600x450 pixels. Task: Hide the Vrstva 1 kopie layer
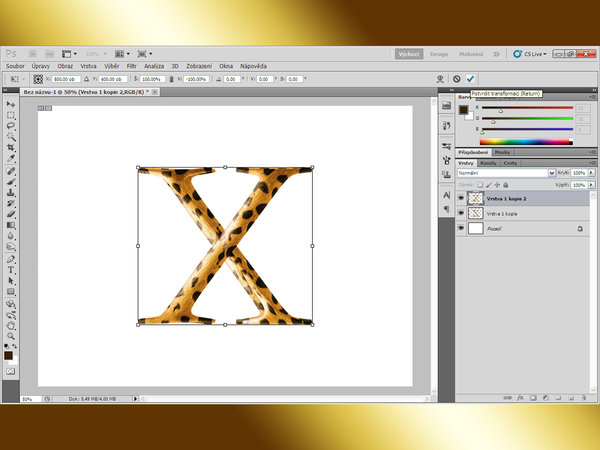pos(461,213)
